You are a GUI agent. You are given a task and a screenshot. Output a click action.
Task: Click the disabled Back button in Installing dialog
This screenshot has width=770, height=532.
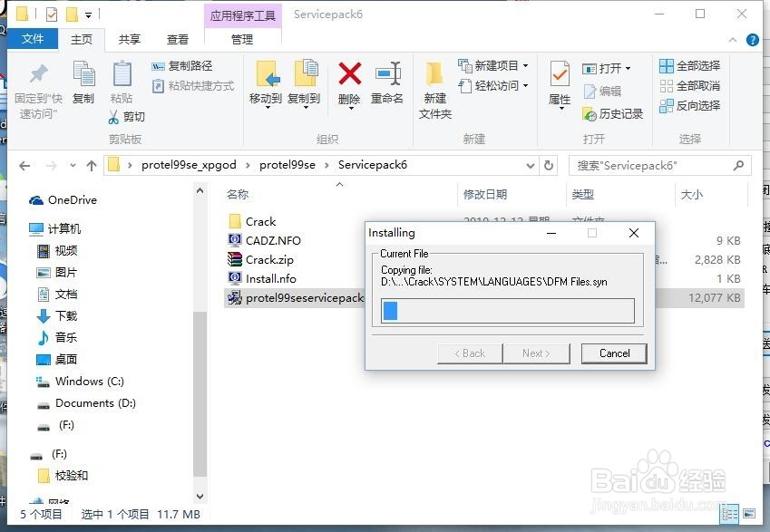[x=470, y=353]
